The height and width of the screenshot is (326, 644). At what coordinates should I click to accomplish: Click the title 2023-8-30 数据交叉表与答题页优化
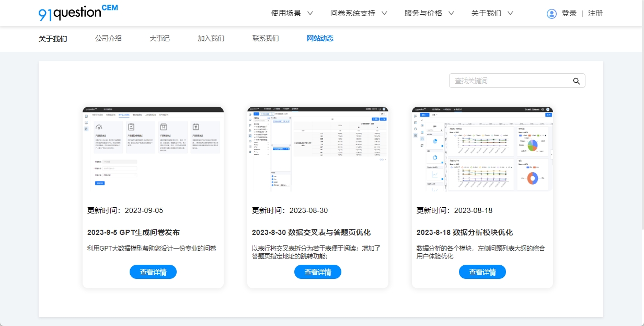coord(311,232)
